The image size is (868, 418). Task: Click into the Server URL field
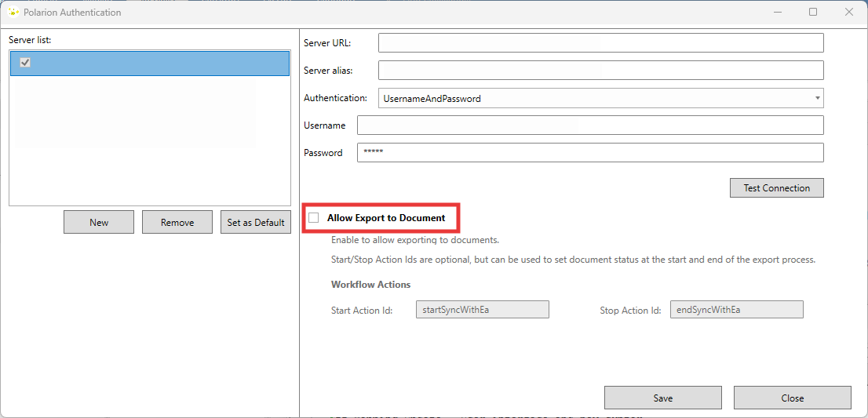601,42
